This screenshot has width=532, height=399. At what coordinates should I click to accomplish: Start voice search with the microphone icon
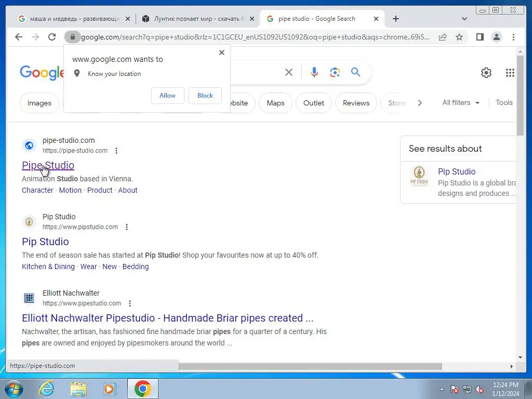pyautogui.click(x=314, y=72)
